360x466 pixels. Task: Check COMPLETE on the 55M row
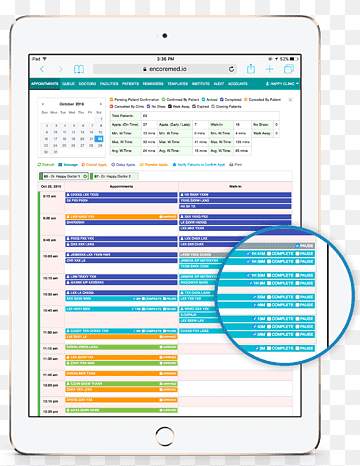[x=269, y=297]
